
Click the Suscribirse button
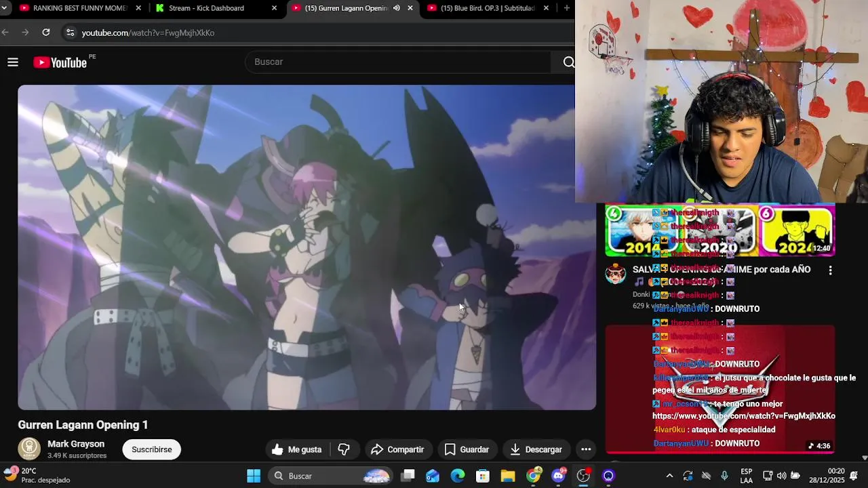(x=152, y=449)
